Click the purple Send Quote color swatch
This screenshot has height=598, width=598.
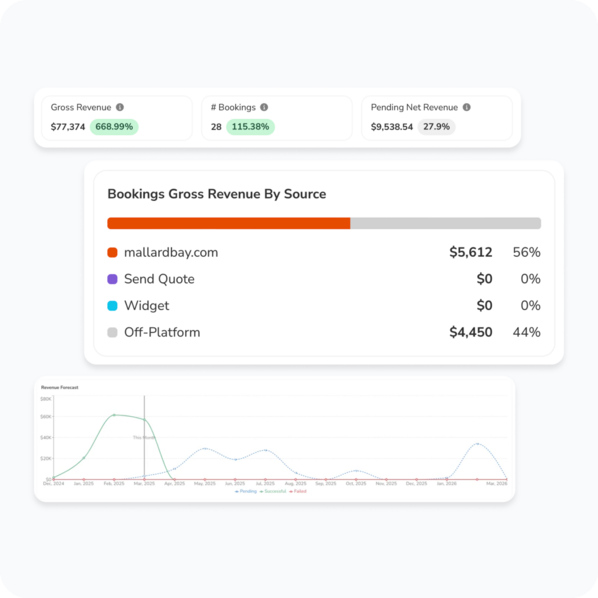tap(112, 279)
